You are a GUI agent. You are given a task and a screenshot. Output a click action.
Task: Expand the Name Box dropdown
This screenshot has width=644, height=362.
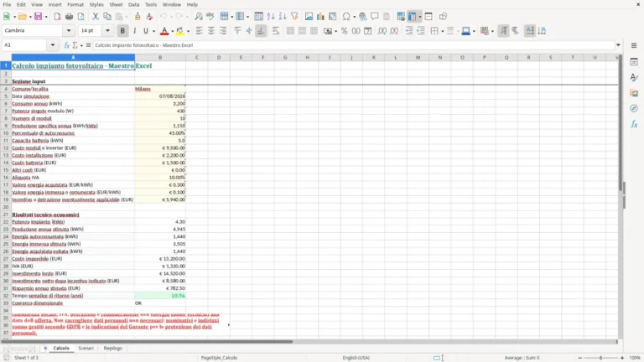tap(53, 45)
